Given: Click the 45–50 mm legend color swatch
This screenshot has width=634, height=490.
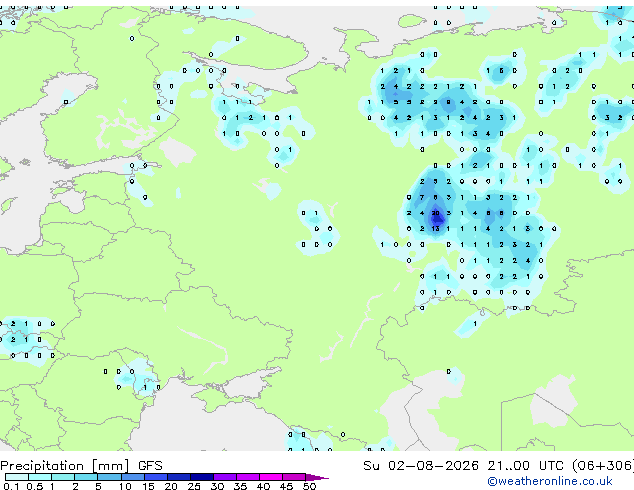Looking at the screenshot, I should pos(294,477).
